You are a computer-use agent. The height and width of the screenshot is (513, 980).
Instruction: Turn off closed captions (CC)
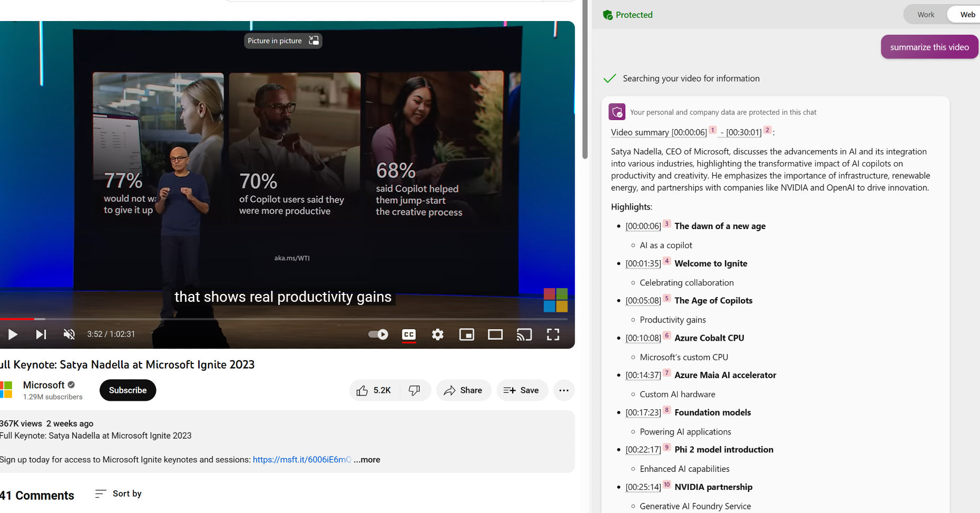[409, 334]
